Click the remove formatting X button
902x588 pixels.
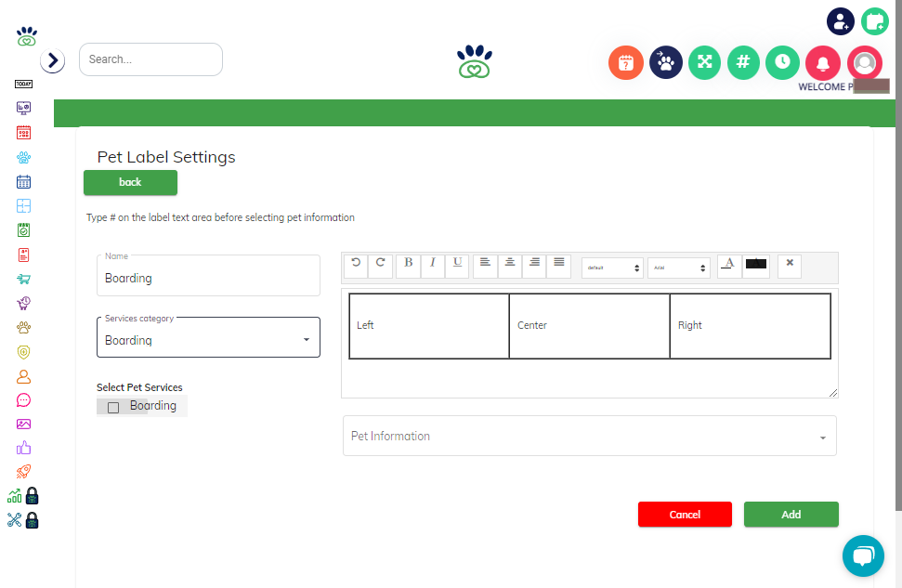click(790, 266)
